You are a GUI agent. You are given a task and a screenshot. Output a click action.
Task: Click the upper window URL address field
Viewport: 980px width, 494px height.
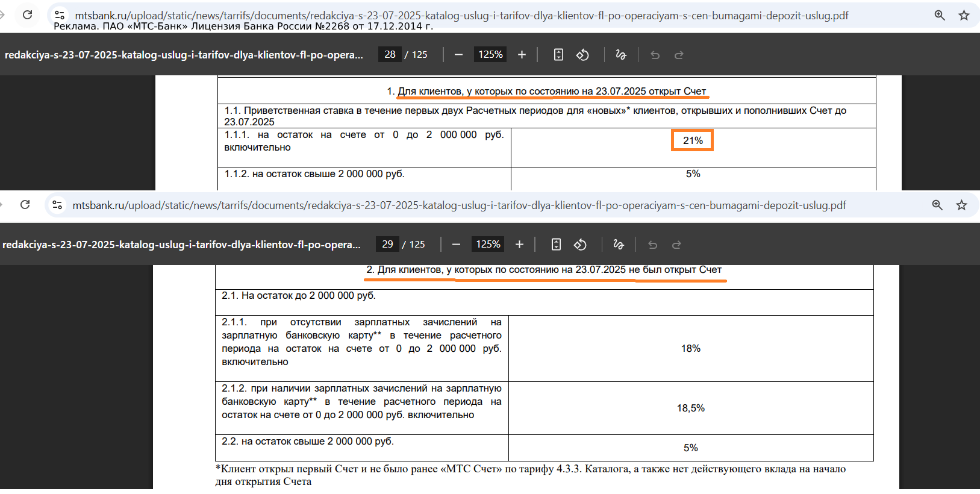(x=461, y=15)
